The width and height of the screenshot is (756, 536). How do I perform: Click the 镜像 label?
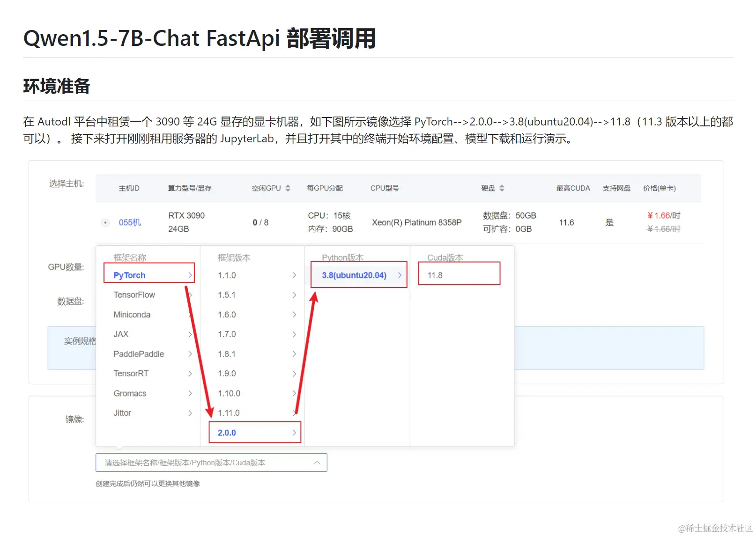coord(74,419)
